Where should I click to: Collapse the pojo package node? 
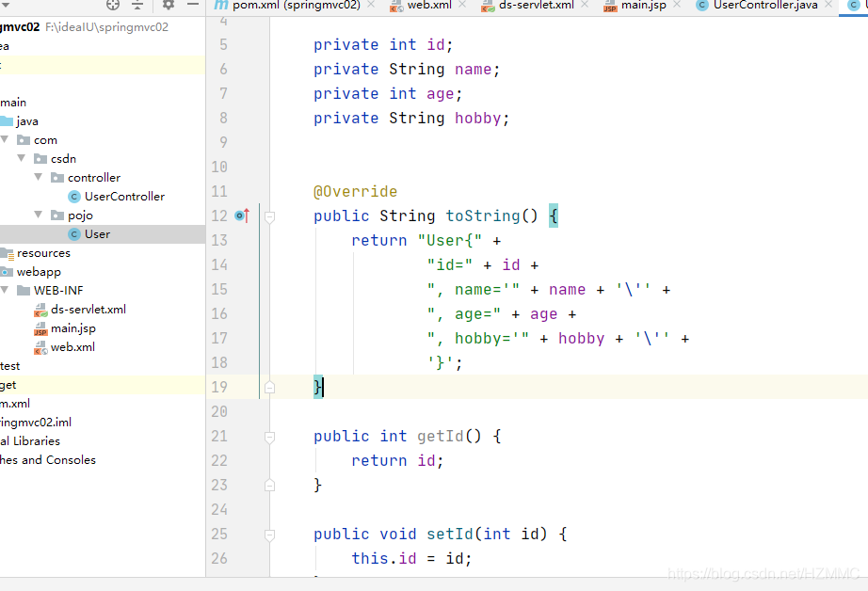click(39, 215)
